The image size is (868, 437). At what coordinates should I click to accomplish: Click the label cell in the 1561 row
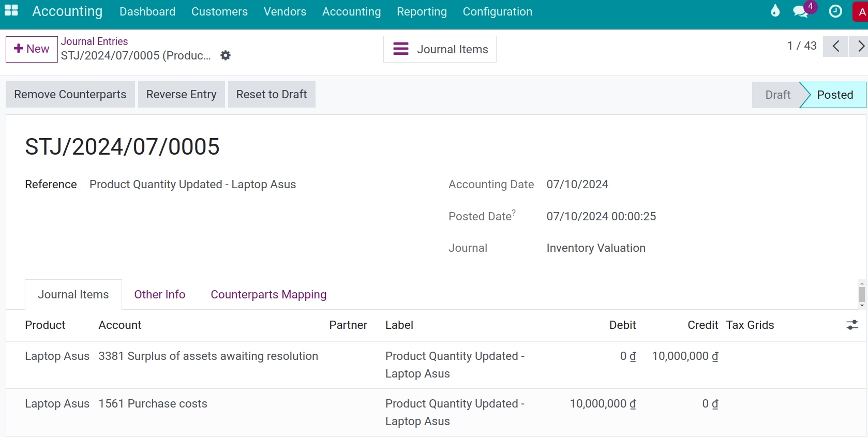(455, 413)
